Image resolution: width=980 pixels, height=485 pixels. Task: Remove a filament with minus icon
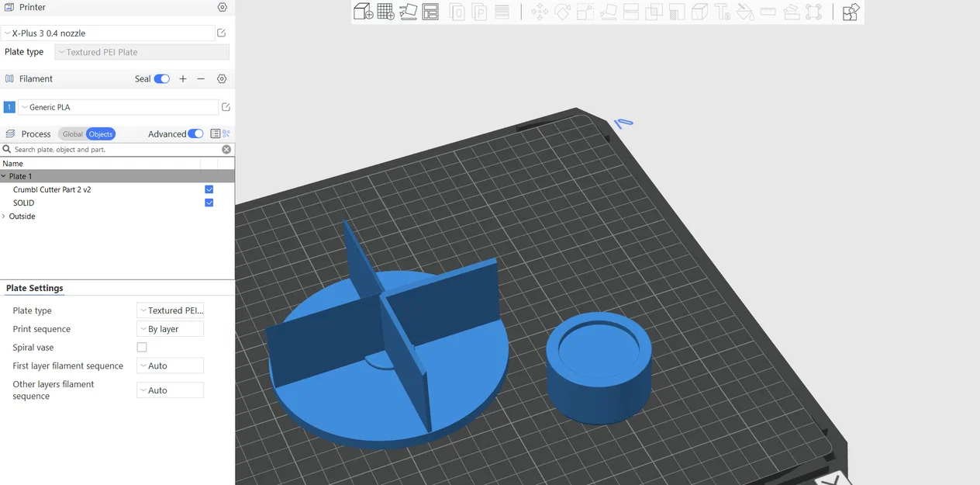coord(201,78)
